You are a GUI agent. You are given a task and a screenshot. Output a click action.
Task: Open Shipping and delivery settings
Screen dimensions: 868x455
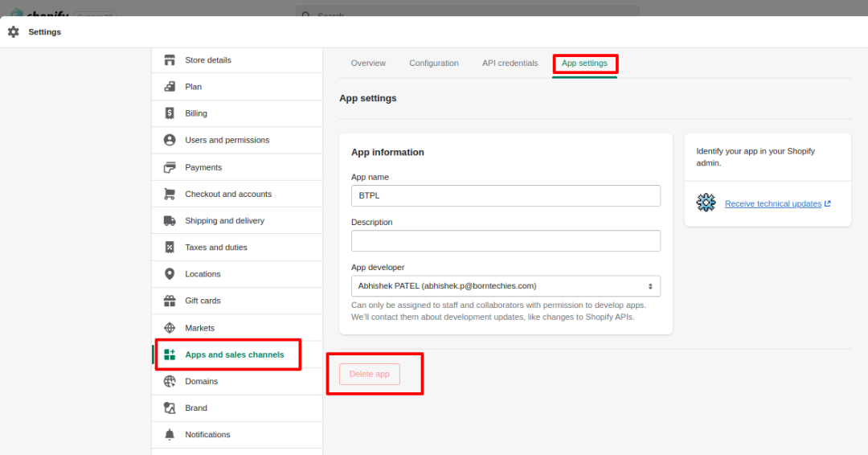[237, 220]
